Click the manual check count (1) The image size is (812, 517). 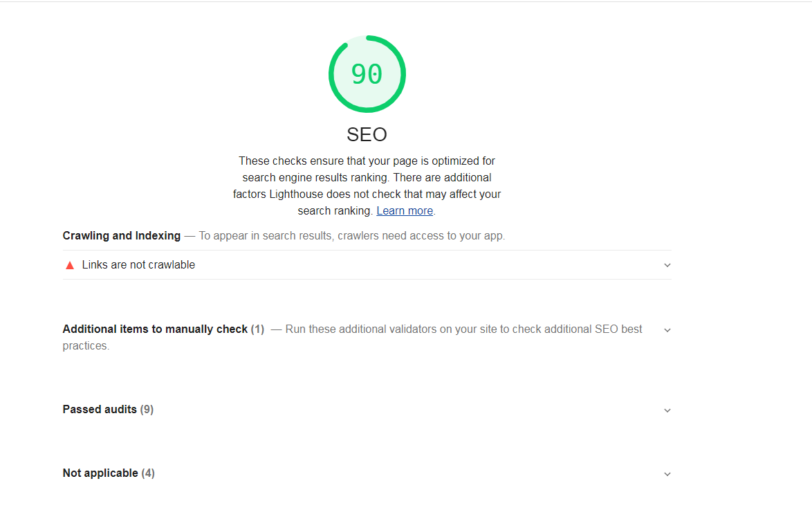coord(257,329)
